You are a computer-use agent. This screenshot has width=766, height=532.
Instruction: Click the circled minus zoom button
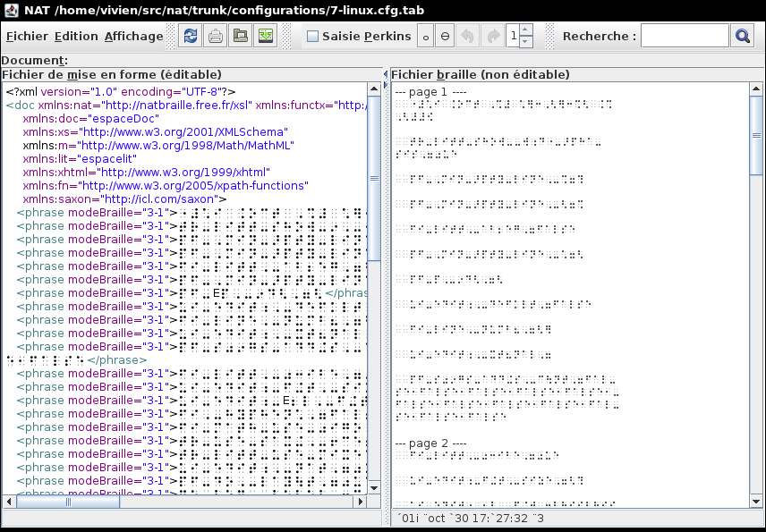tap(446, 37)
